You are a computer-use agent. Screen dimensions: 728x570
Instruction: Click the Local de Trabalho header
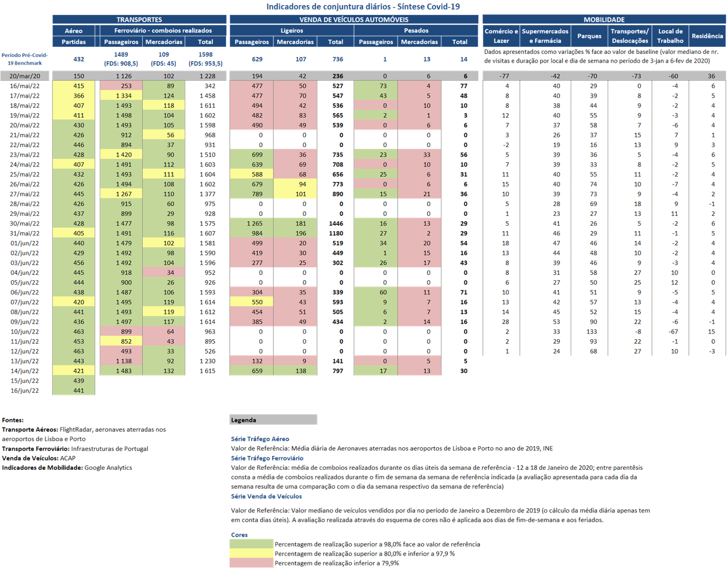pyautogui.click(x=670, y=36)
